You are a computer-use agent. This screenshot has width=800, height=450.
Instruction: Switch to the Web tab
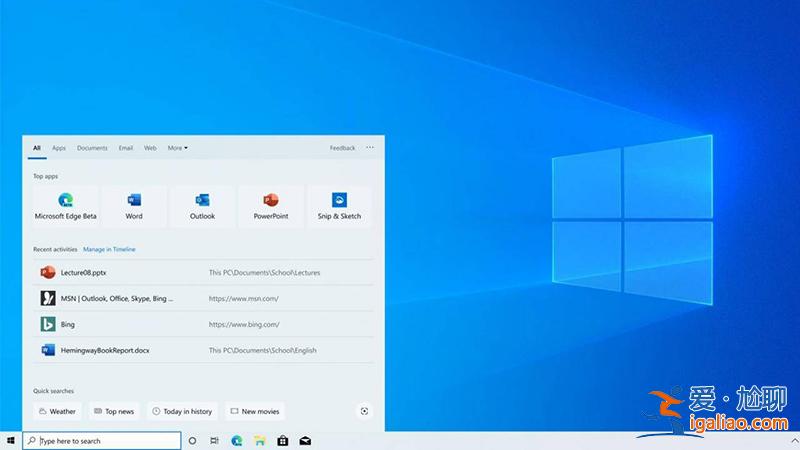(150, 148)
